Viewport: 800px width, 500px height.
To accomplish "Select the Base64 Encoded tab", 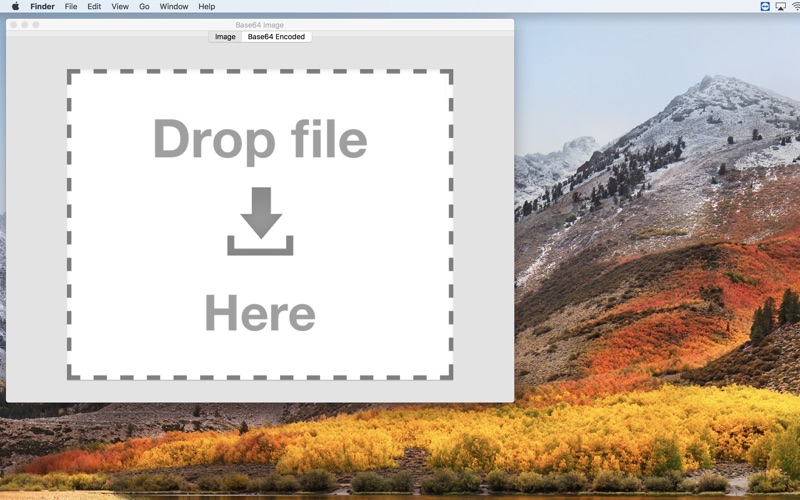I will click(x=277, y=37).
